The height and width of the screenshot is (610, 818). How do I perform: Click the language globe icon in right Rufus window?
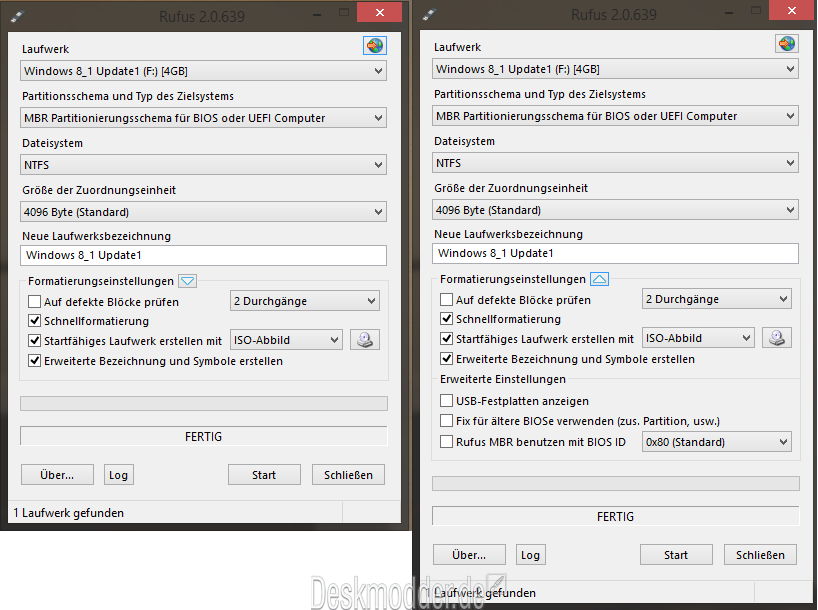[787, 44]
